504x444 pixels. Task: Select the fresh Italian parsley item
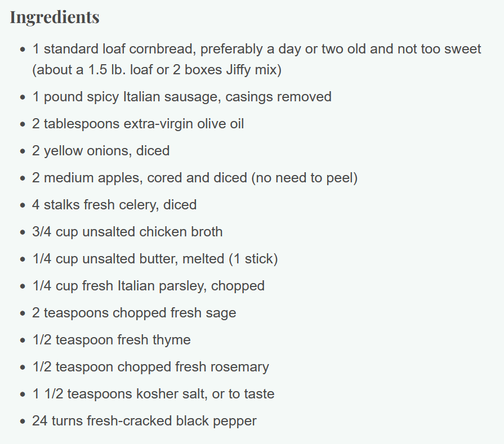[x=148, y=286]
